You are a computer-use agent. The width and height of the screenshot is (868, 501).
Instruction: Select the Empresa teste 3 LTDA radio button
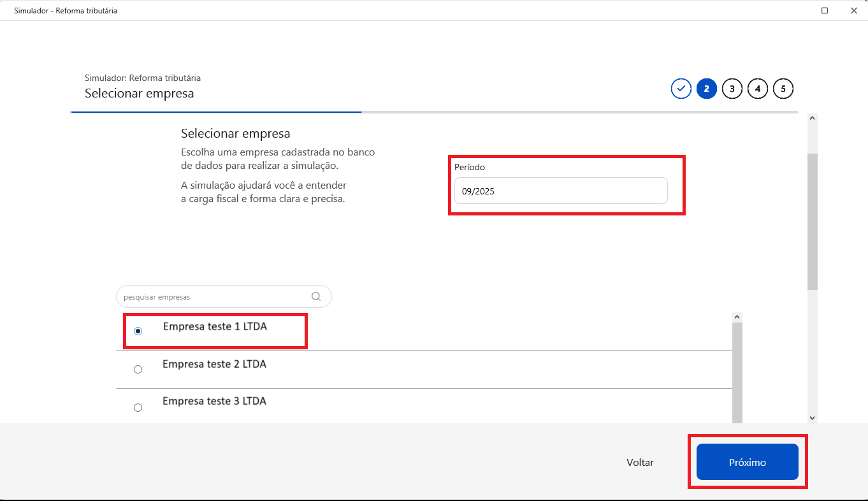pos(138,408)
